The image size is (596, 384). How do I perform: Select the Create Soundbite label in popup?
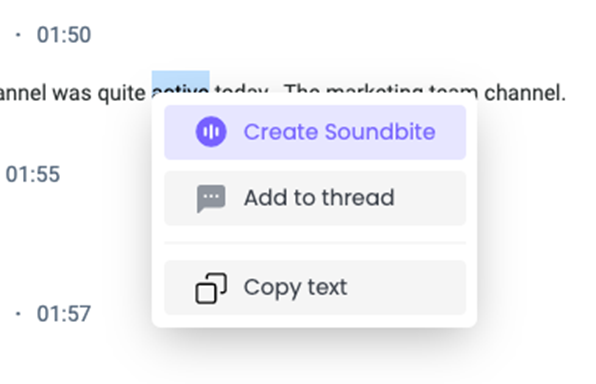click(339, 132)
